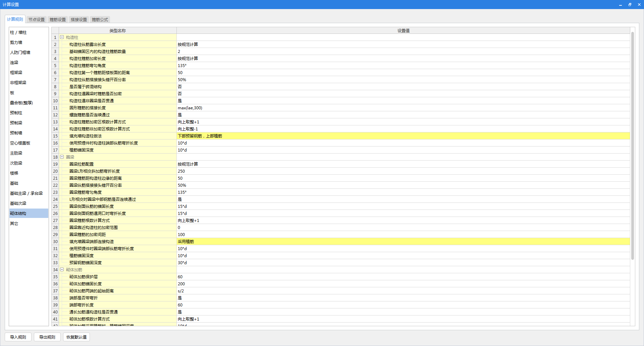Click 向上取整+1 for 构造柱箍筋加密区根数计算方式

(403, 122)
